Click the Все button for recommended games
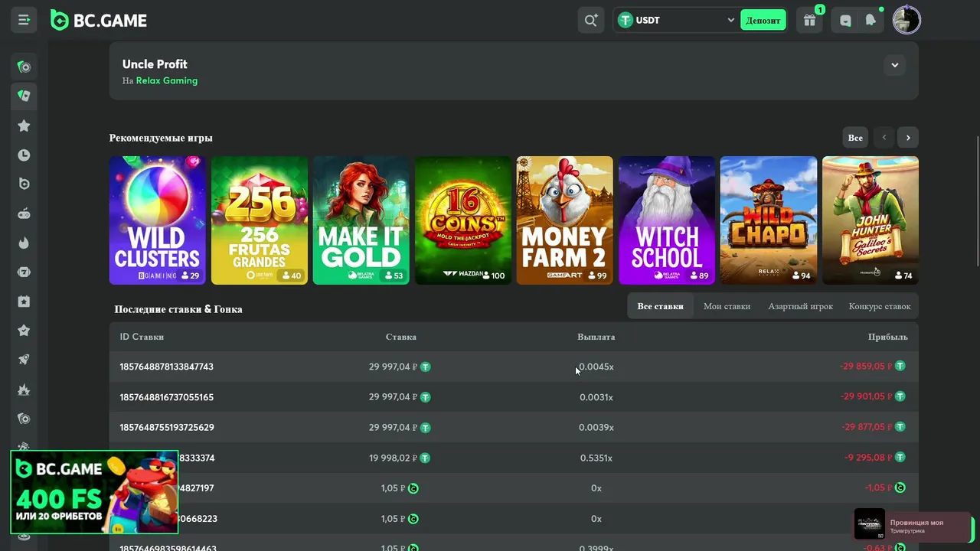The image size is (980, 551). pyautogui.click(x=855, y=138)
